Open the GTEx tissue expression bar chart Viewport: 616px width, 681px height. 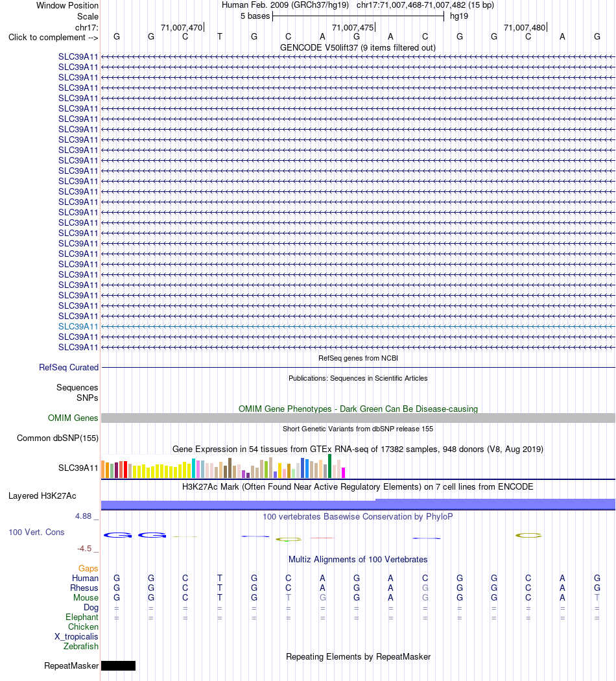223,466
